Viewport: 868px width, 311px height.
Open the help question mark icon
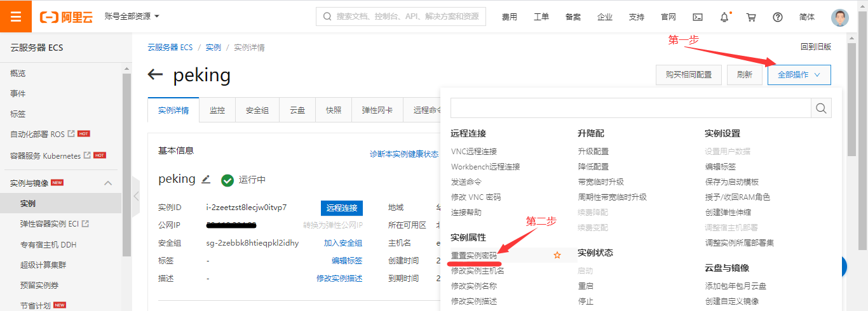(778, 17)
